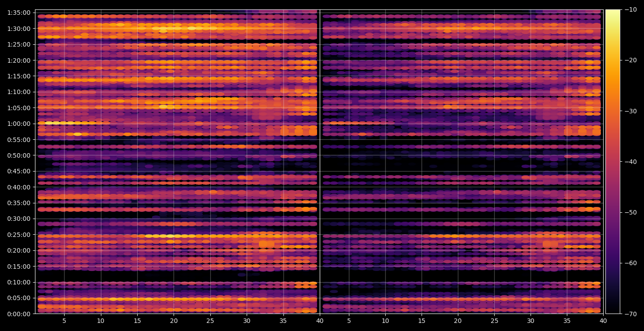Image resolution: width=644 pixels, height=331 pixels.
Task: Select the −70 colorbar scale label
Action: tap(631, 314)
